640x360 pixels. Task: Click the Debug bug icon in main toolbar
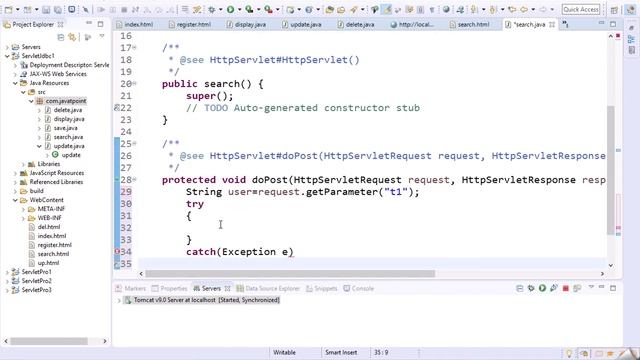click(x=212, y=9)
